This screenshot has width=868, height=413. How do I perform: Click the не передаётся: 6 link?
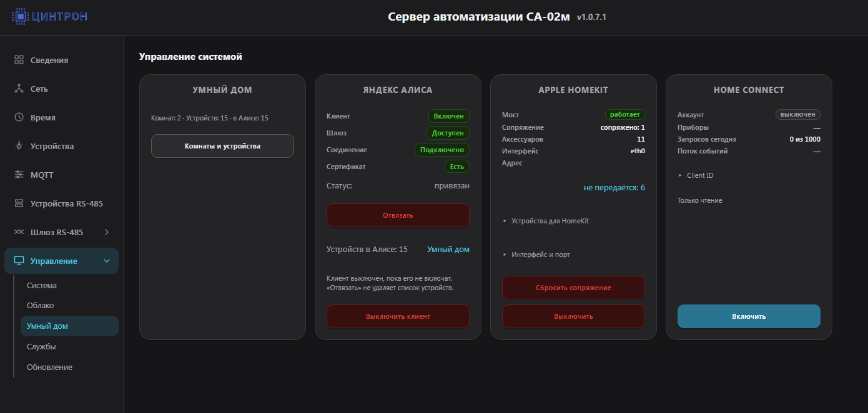coord(614,187)
